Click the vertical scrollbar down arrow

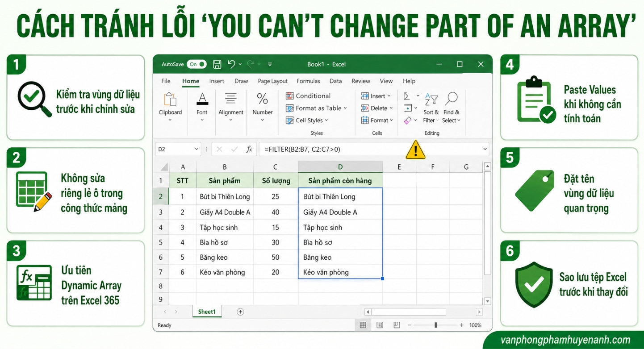pyautogui.click(x=488, y=301)
